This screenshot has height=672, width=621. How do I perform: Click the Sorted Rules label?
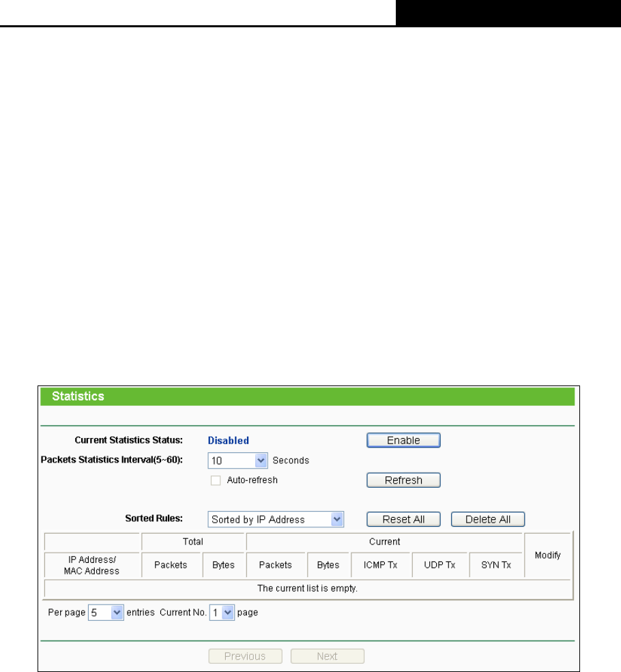coord(154,518)
